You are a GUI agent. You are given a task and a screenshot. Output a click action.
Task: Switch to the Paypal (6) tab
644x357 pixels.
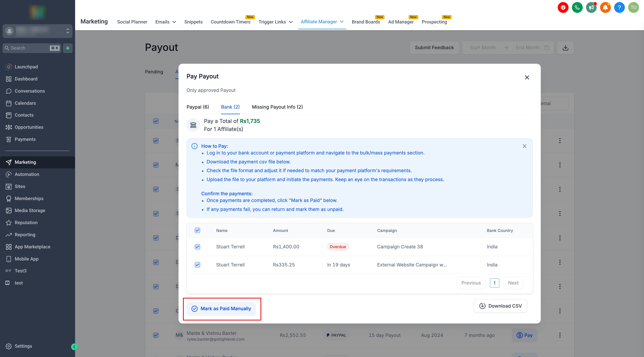pos(198,107)
